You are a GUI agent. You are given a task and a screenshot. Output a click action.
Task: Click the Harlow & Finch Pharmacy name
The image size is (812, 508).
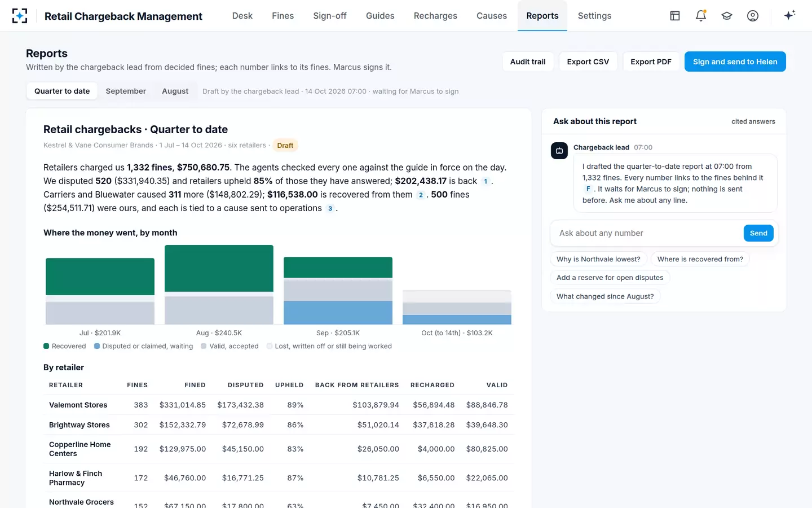pyautogui.click(x=76, y=478)
